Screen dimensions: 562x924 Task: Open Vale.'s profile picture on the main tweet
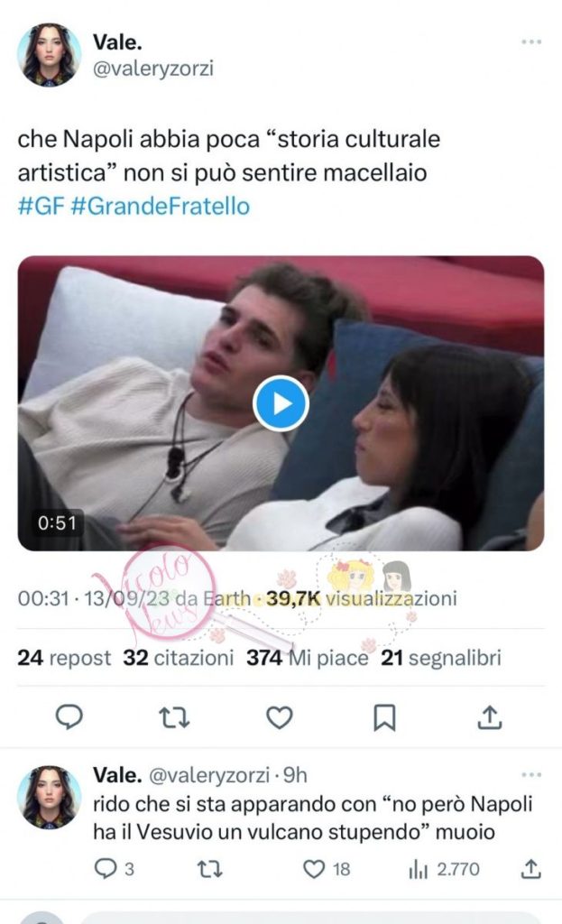tap(49, 55)
